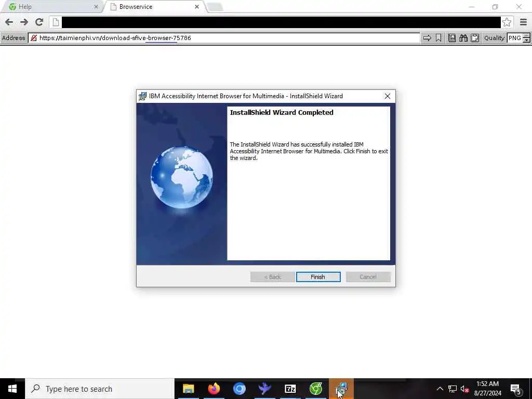Viewport: 532px width, 399px height.
Task: Click the Type here to search box
Action: [x=100, y=389]
